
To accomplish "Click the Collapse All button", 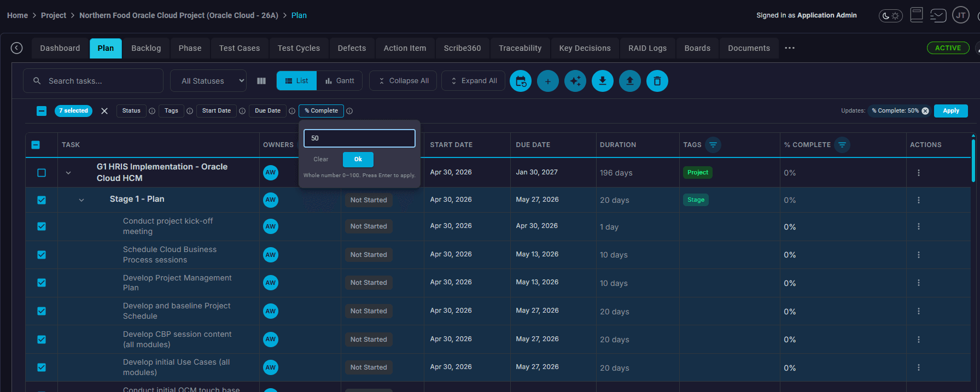I will [x=403, y=81].
